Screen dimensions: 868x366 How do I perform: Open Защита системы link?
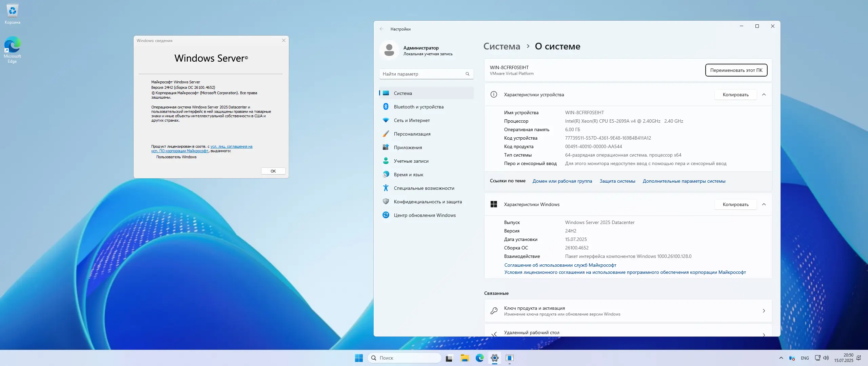click(617, 181)
